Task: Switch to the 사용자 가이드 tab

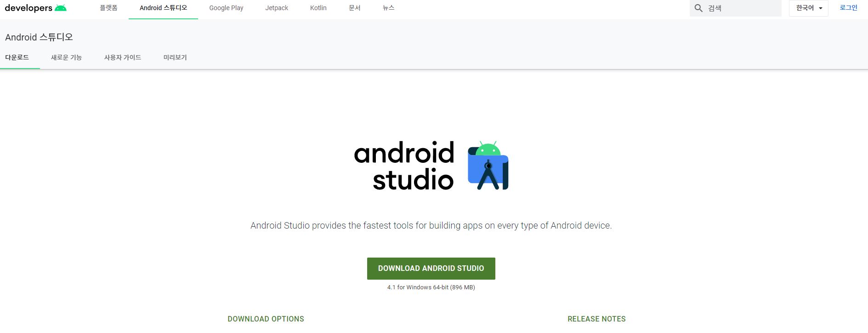Action: (123, 57)
